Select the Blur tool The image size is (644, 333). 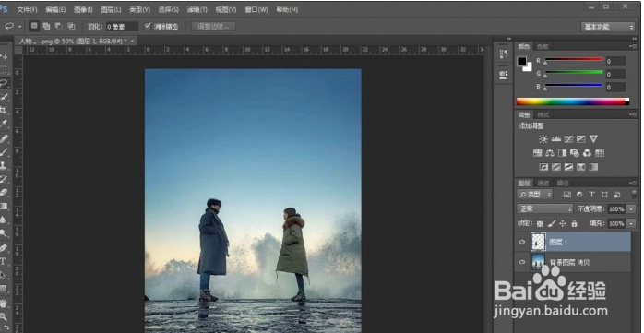4,220
